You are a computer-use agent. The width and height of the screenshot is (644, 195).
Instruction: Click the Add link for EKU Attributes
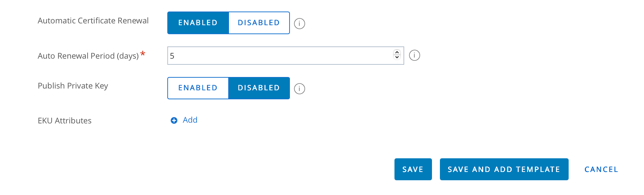[190, 120]
